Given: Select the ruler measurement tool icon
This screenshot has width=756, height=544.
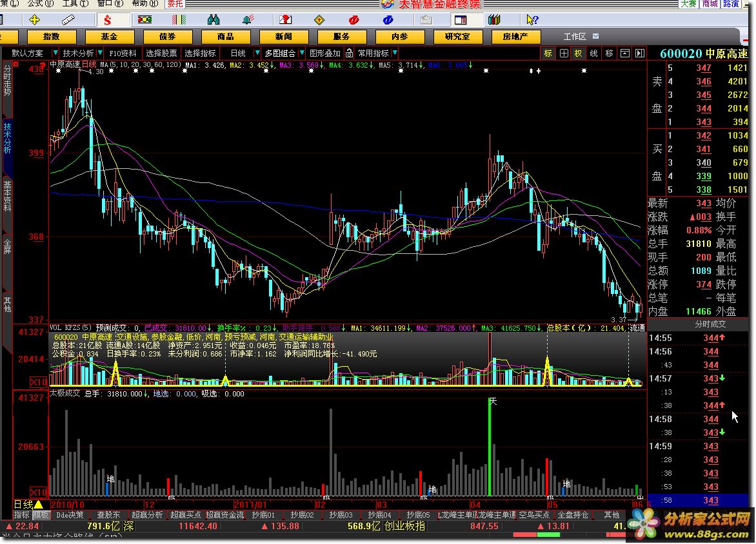Looking at the screenshot, I should coord(68,20).
